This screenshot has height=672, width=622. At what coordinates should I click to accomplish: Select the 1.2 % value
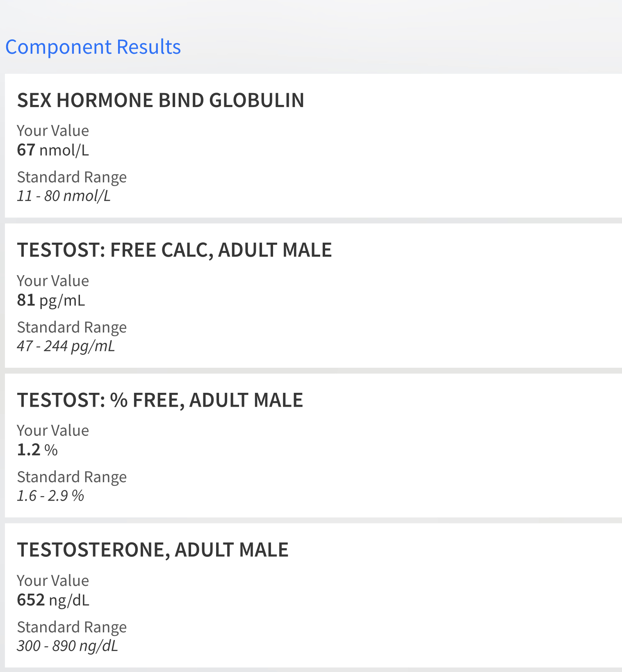click(x=37, y=450)
